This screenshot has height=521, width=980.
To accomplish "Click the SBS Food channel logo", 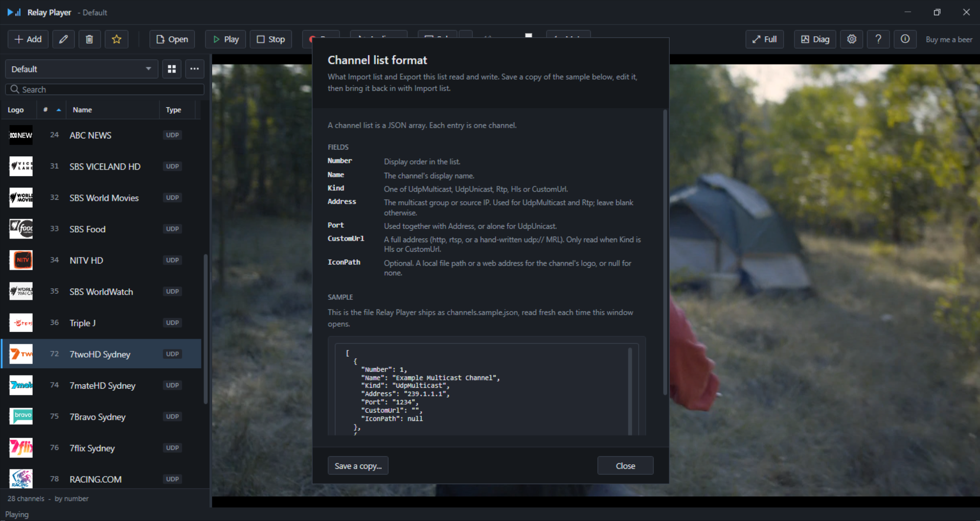I will pos(21,229).
